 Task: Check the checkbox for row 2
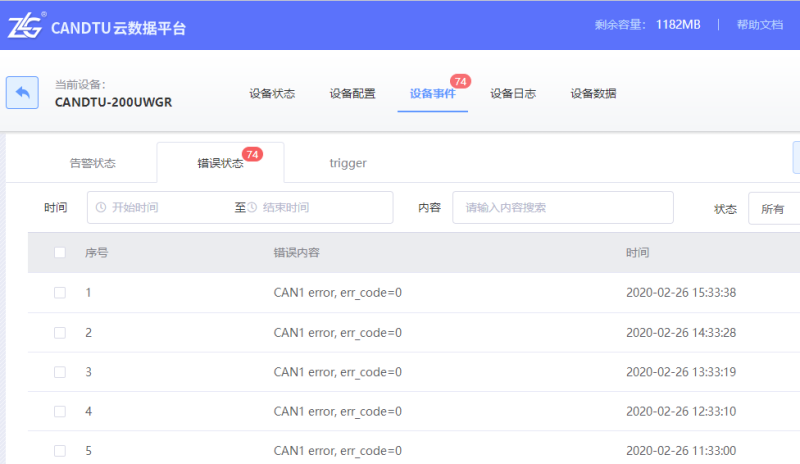pyautogui.click(x=60, y=333)
